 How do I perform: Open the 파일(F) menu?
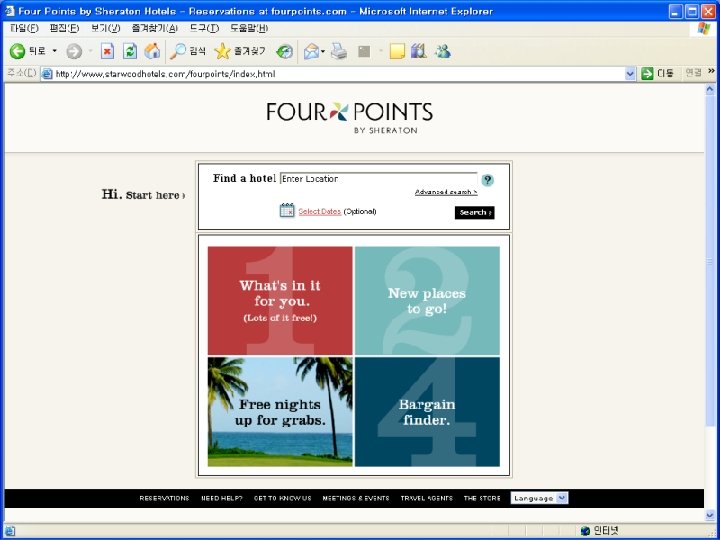pyautogui.click(x=24, y=28)
